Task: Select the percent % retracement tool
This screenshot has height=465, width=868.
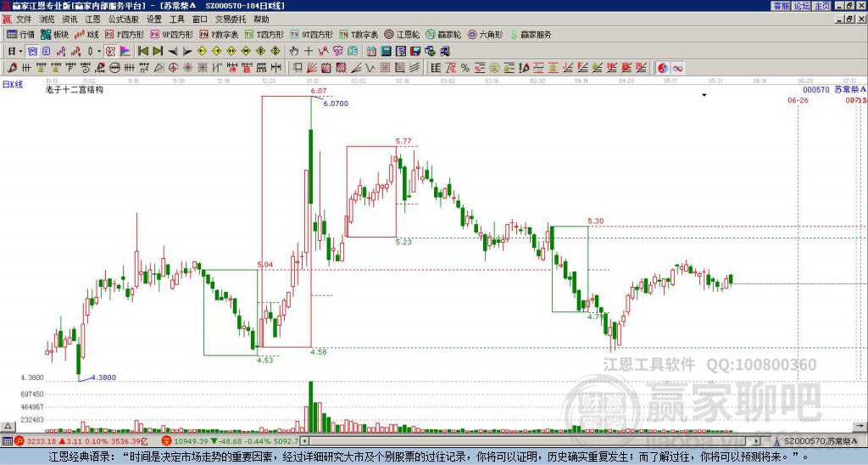Action: click(x=465, y=68)
